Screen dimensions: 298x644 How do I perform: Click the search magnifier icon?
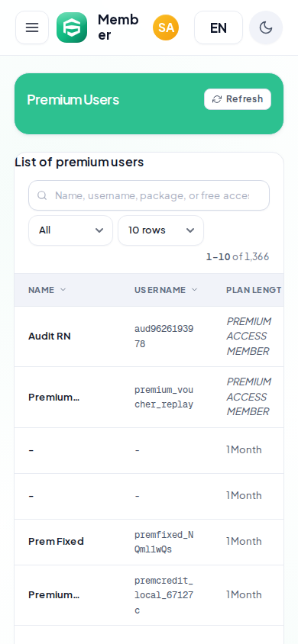(42, 195)
